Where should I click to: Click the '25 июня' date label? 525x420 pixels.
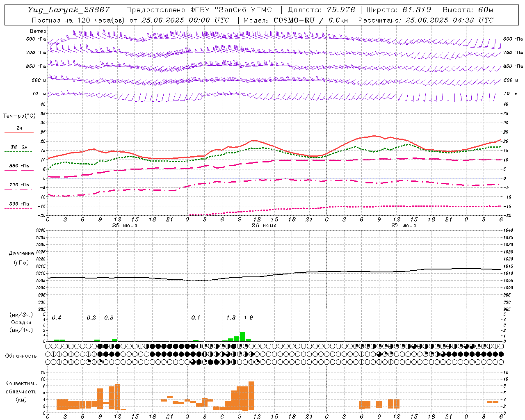click(125, 226)
